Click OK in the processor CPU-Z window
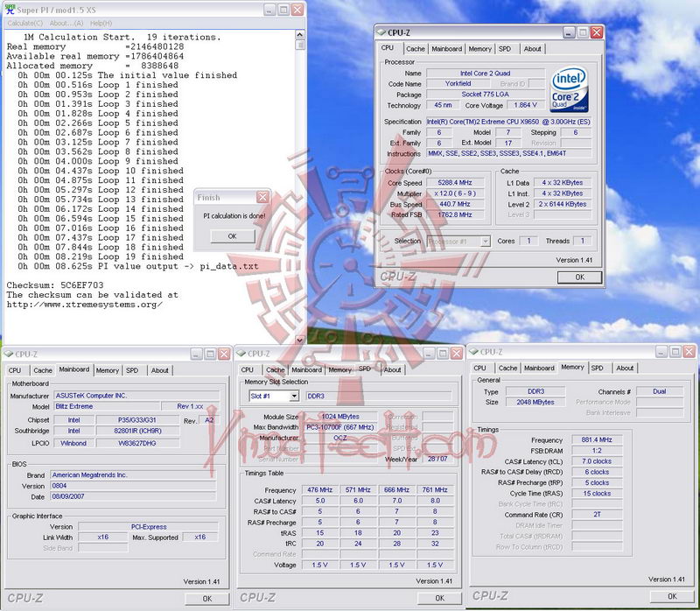Viewport: 700px width, 611px height. [579, 277]
